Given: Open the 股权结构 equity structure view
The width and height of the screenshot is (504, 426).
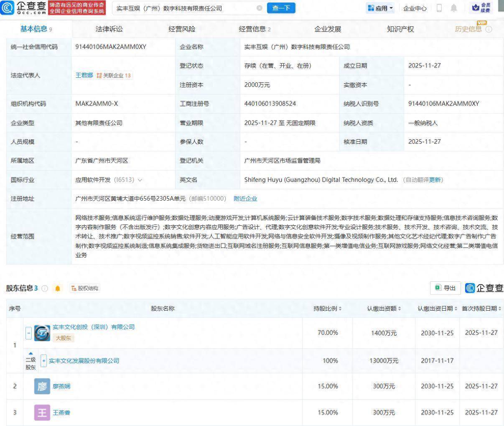Looking at the screenshot, I should [x=85, y=288].
